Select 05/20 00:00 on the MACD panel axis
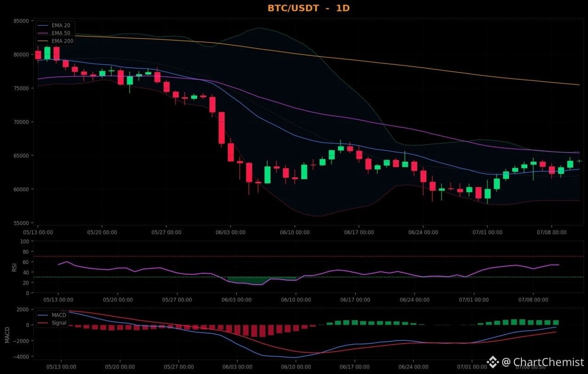 (119, 367)
